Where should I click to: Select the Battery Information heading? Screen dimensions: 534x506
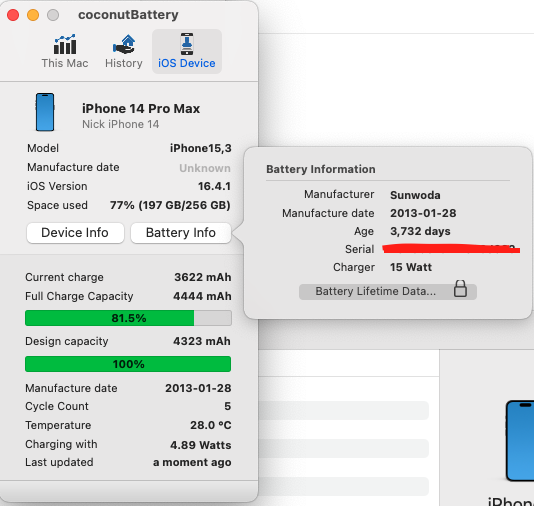click(x=321, y=169)
